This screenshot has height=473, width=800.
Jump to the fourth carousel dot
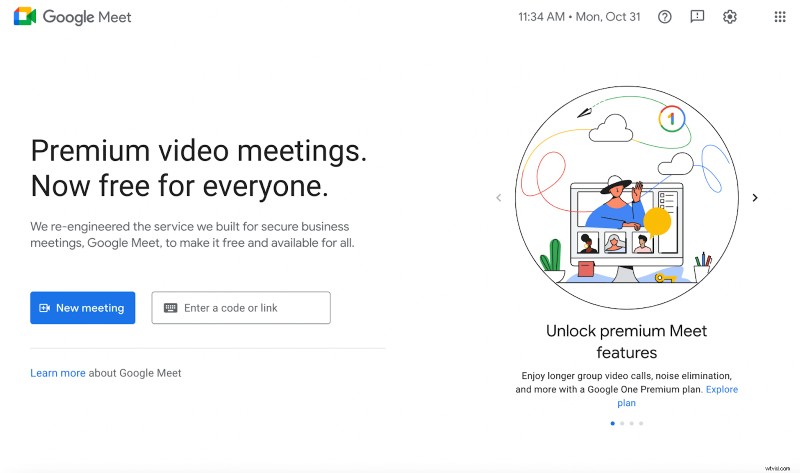pyautogui.click(x=641, y=424)
